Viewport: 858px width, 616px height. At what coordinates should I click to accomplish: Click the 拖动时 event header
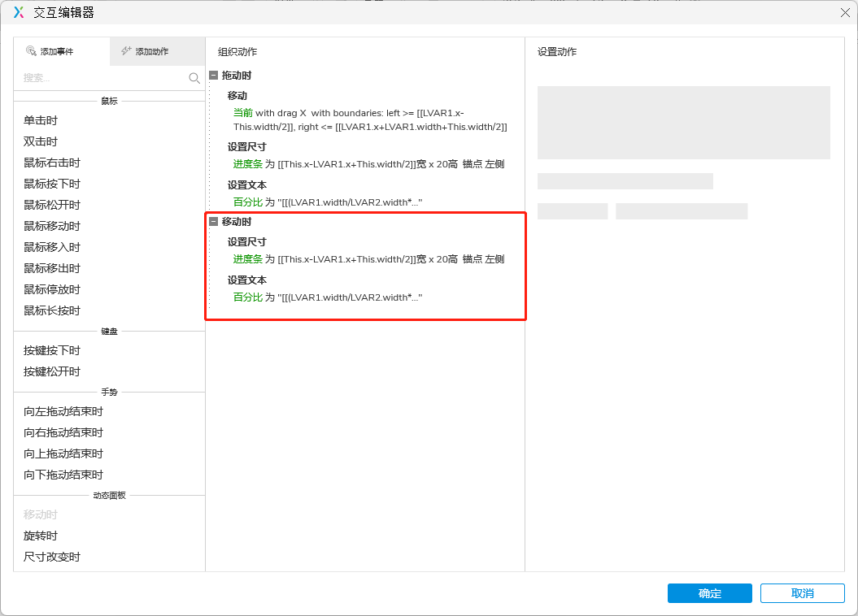coord(237,76)
